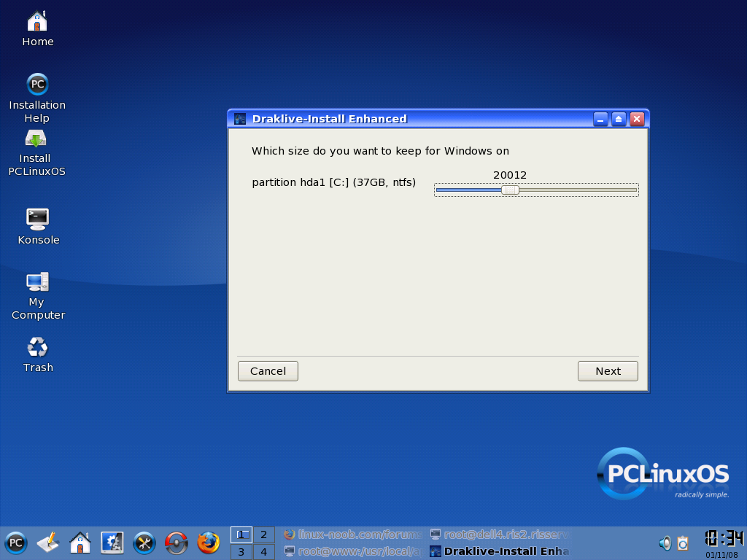Click the Windows partition size slider handle
Screen dimensions: 747x560
pyautogui.click(x=511, y=190)
